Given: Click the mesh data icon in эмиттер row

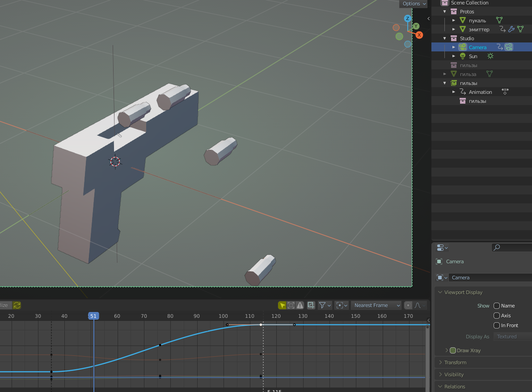Looking at the screenshot, I should (x=520, y=30).
